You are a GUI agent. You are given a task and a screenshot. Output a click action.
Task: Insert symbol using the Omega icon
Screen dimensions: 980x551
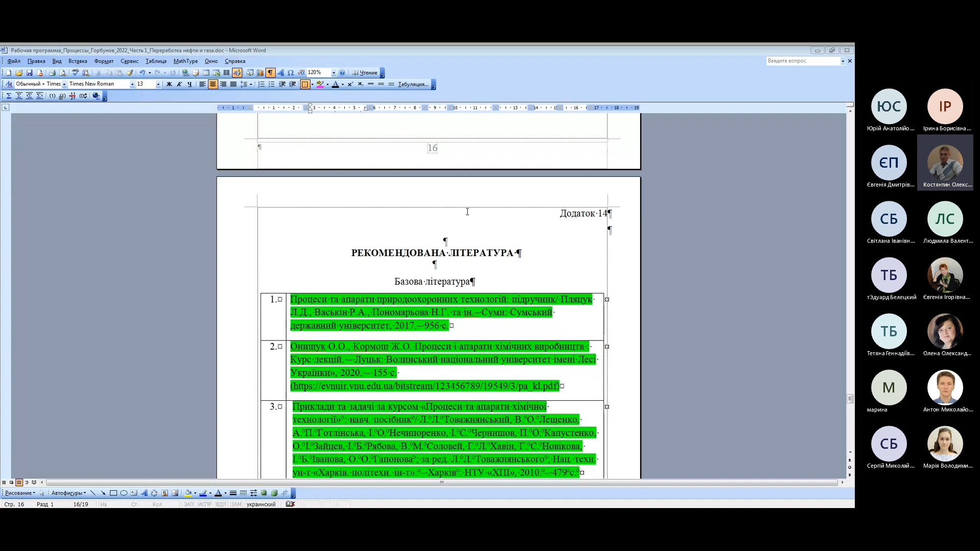coord(291,73)
